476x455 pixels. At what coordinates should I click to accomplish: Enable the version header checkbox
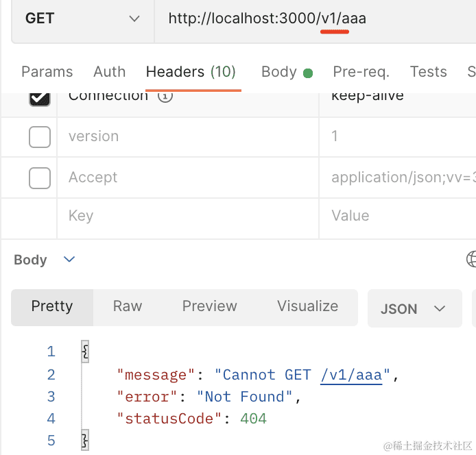pyautogui.click(x=40, y=137)
